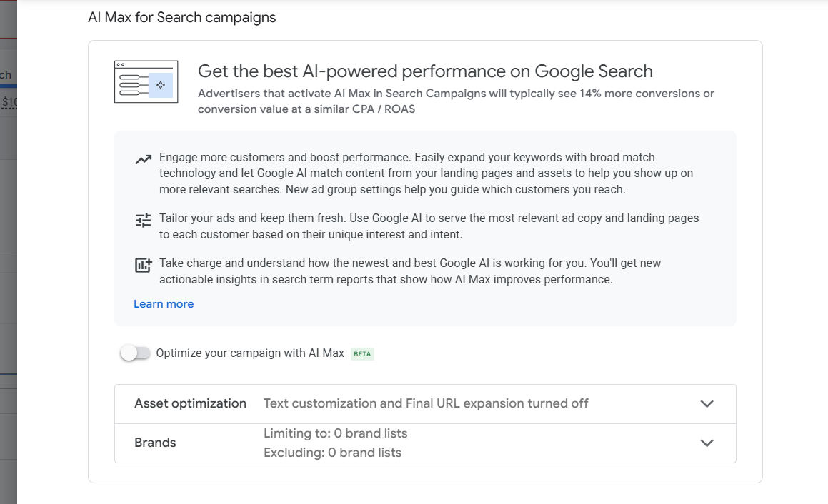Click the Optimize your campaign with AI Max label
Screen dimensions: 828x504
pyautogui.click(x=250, y=353)
